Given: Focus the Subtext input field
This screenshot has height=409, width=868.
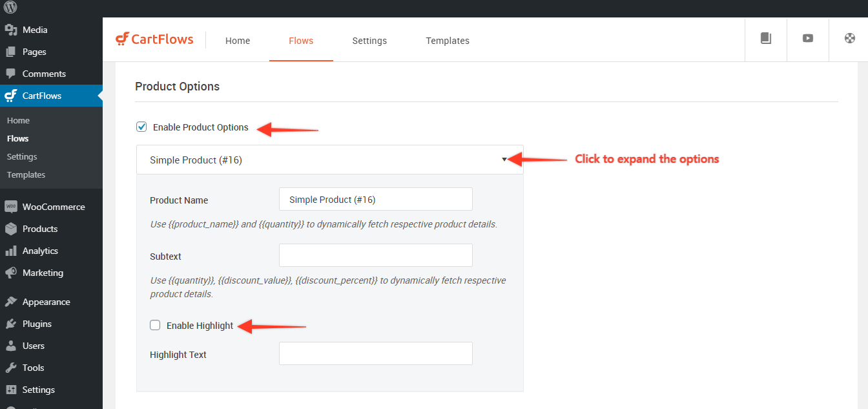Looking at the screenshot, I should tap(375, 255).
